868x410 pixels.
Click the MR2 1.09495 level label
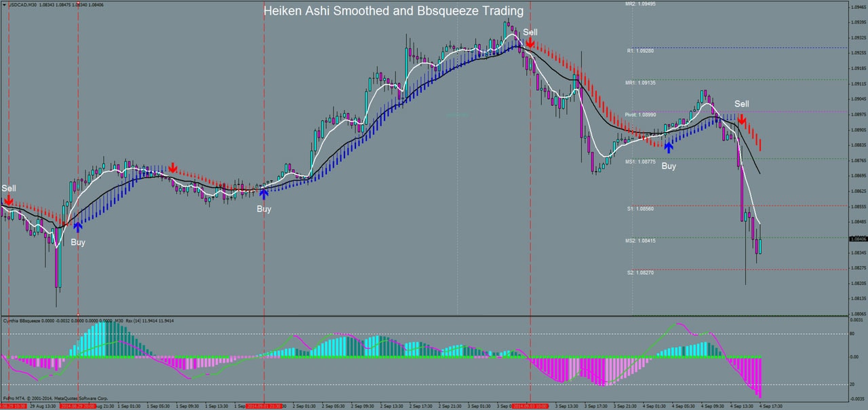[640, 4]
